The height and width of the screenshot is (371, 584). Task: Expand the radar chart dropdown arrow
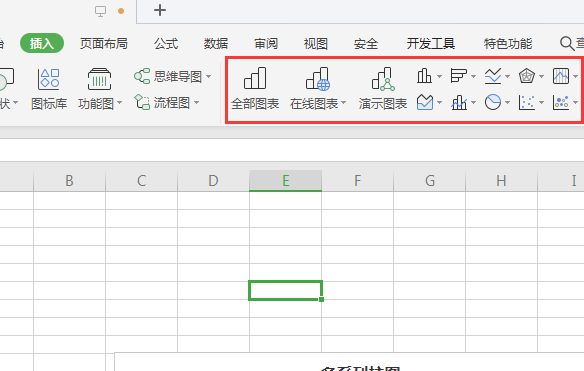pyautogui.click(x=541, y=76)
